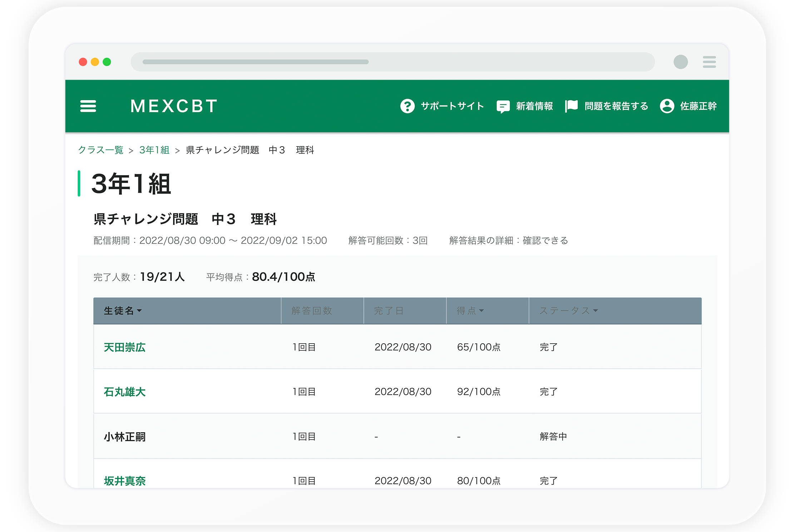The height and width of the screenshot is (532, 795).
Task: Open student 天田崇広's results
Action: tap(124, 347)
